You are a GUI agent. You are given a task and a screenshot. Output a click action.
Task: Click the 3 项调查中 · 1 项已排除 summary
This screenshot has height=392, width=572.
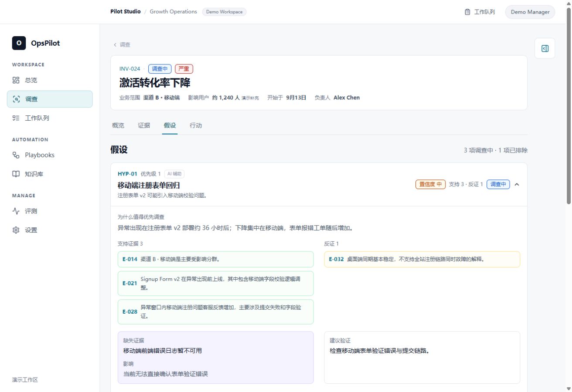point(496,150)
